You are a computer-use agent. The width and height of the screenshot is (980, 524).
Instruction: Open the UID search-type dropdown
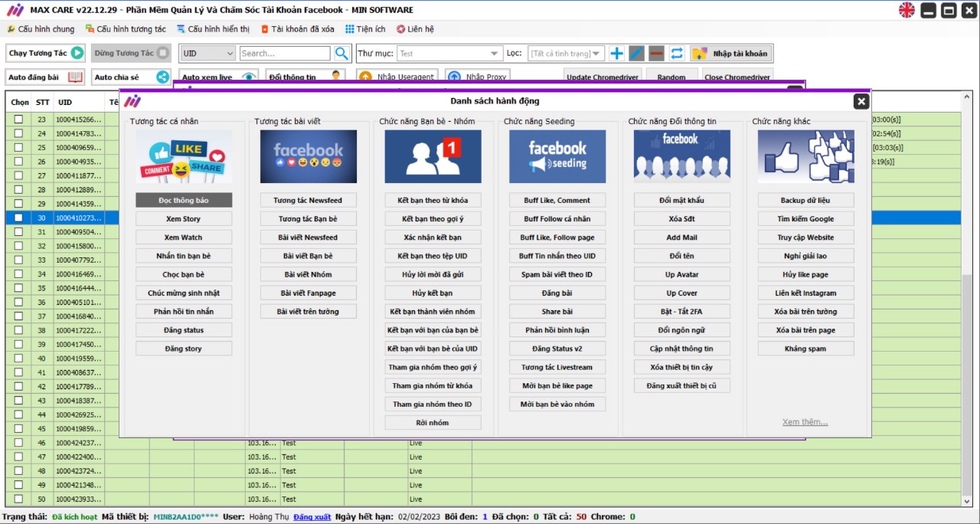point(207,54)
